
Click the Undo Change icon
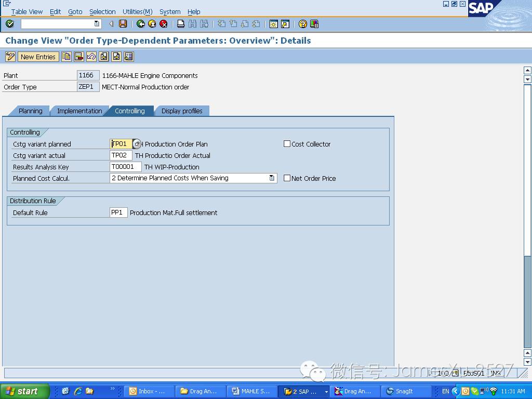(x=91, y=56)
